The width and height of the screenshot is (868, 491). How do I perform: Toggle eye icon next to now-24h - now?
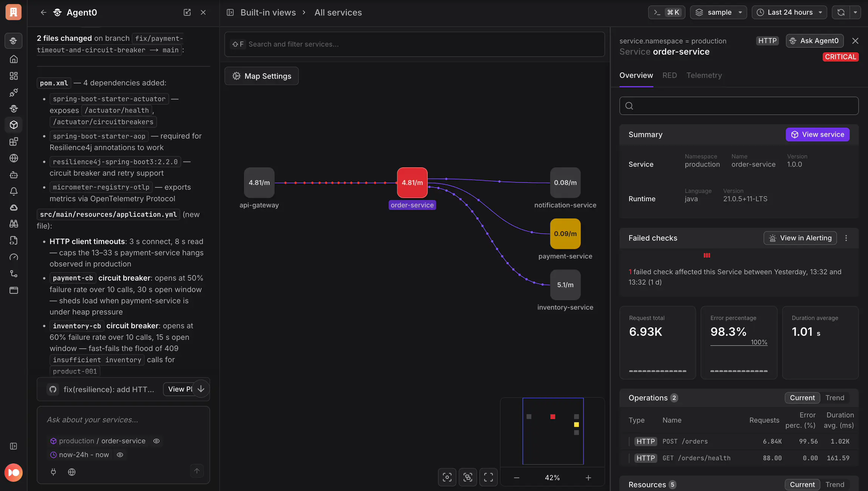(x=120, y=455)
